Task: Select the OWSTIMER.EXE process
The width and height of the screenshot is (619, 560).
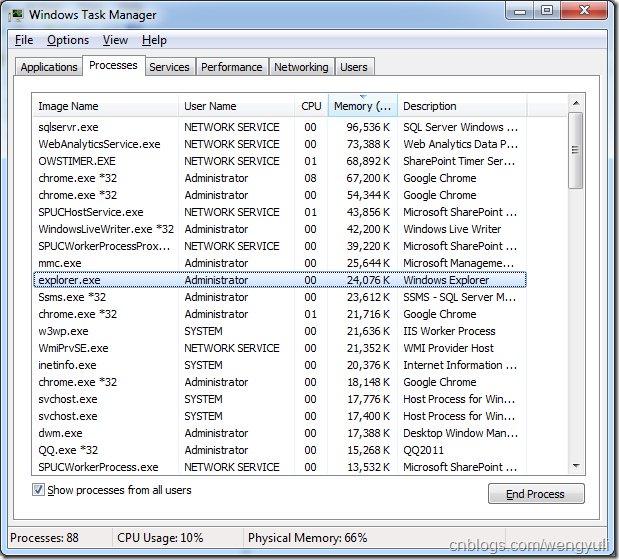Action: (279, 161)
